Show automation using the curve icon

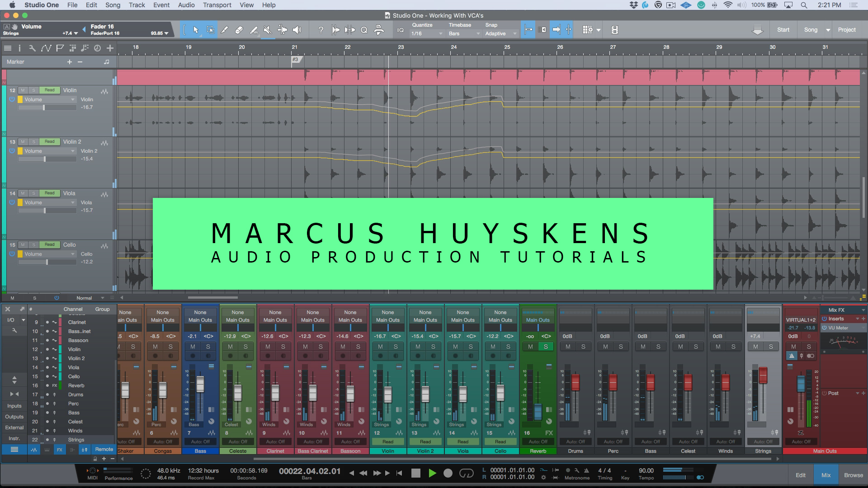(x=46, y=48)
